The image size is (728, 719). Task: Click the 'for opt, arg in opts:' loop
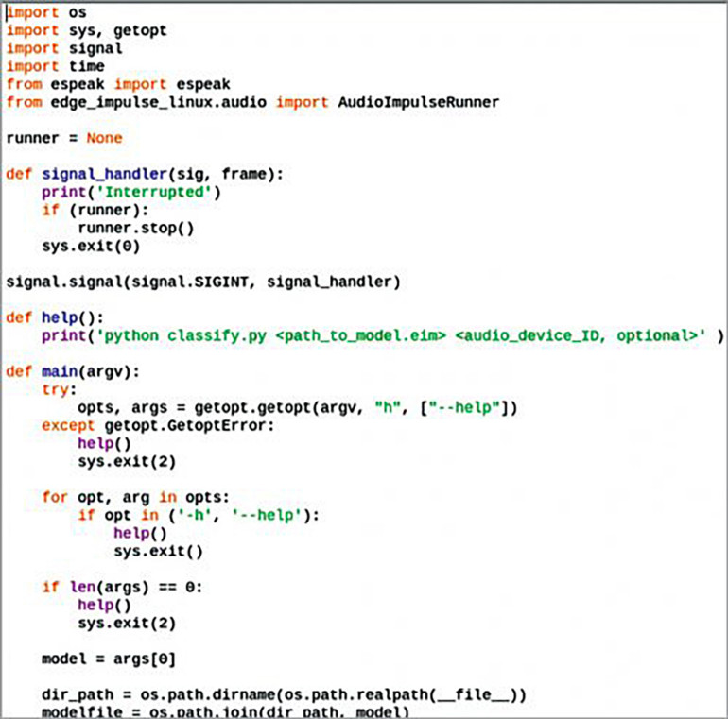[136, 497]
